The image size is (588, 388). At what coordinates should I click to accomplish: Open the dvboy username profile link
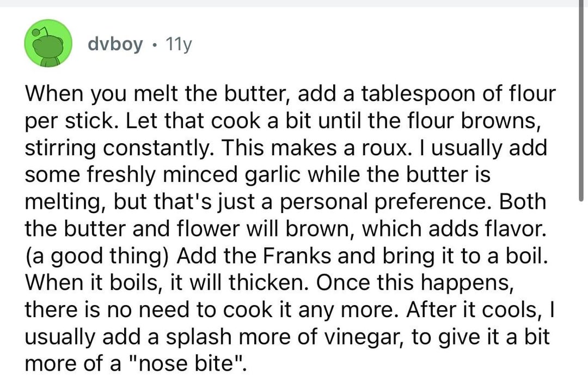(115, 45)
